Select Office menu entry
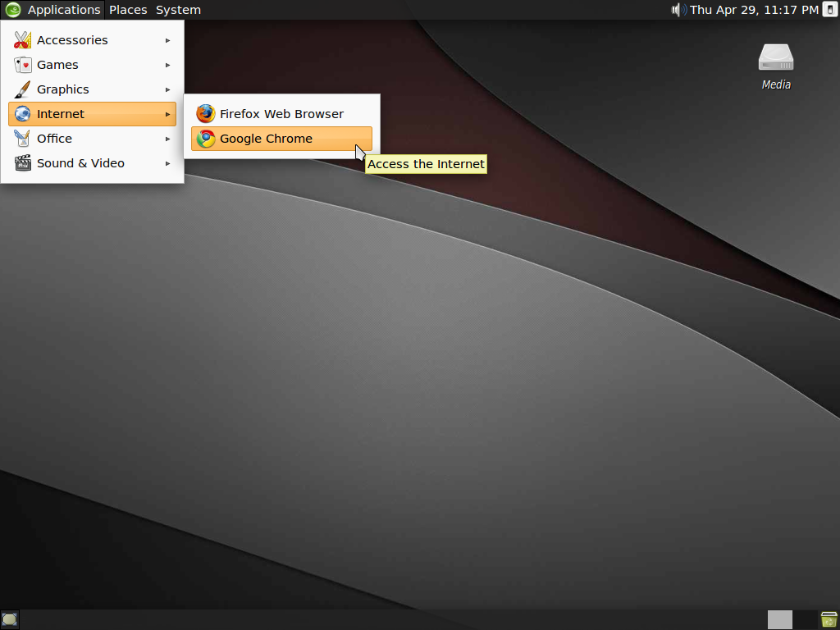The height and width of the screenshot is (630, 840). tap(92, 139)
